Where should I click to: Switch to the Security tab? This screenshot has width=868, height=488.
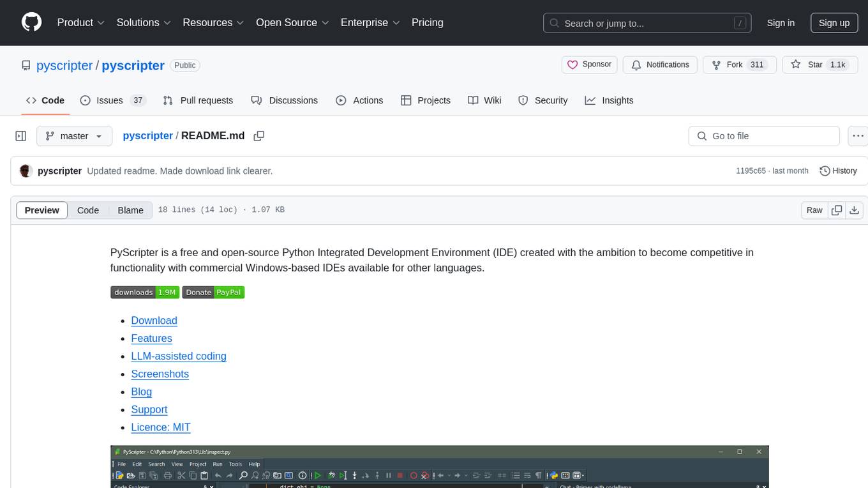point(542,100)
